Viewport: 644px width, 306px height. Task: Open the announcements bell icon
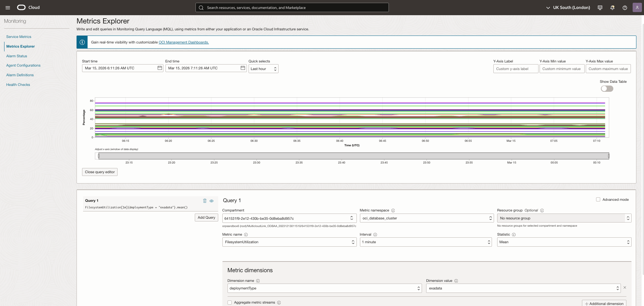tap(612, 8)
